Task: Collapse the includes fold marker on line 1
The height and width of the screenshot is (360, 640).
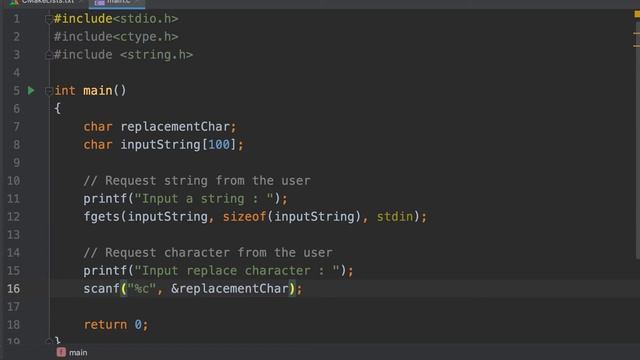Action: (x=48, y=19)
